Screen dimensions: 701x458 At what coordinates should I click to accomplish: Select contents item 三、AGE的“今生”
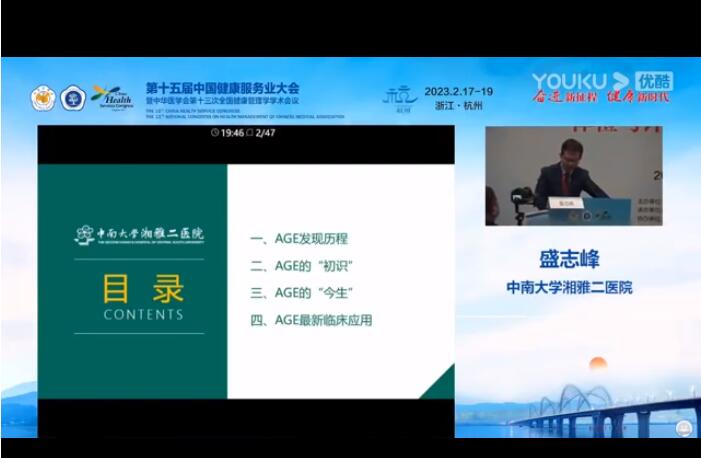[303, 293]
